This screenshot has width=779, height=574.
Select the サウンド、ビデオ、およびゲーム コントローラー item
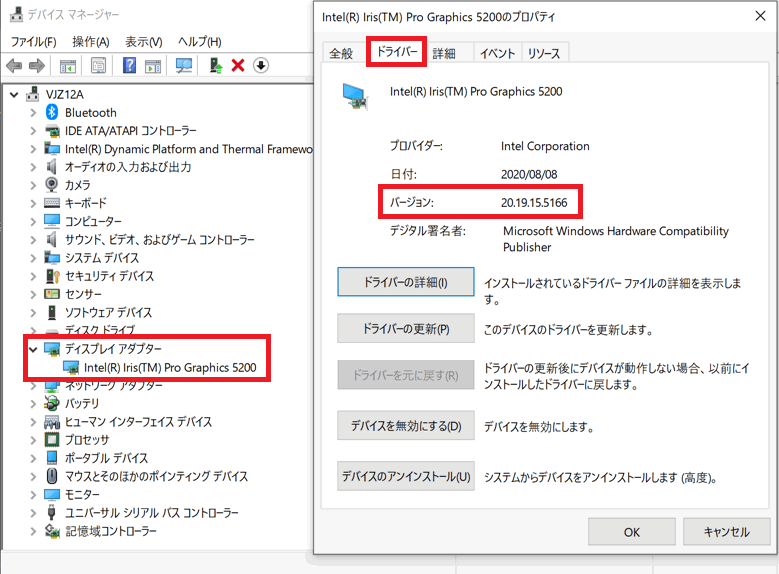(x=159, y=240)
